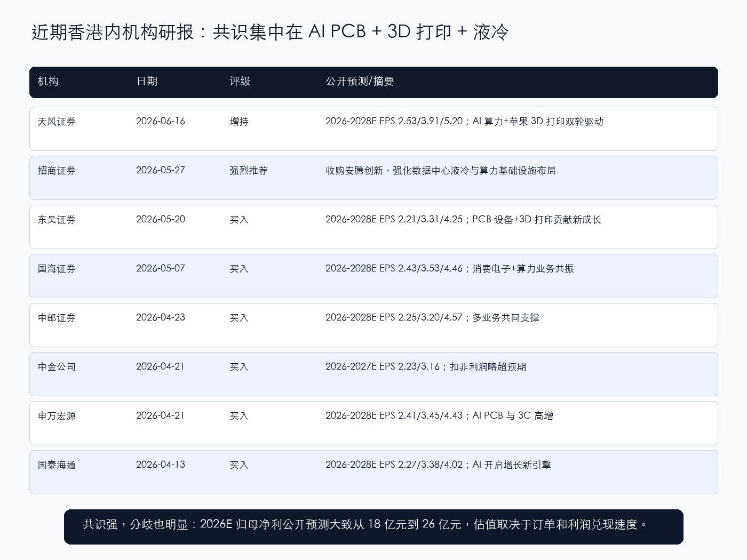Click the EPS 2.23/3.16 summary

click(x=426, y=367)
